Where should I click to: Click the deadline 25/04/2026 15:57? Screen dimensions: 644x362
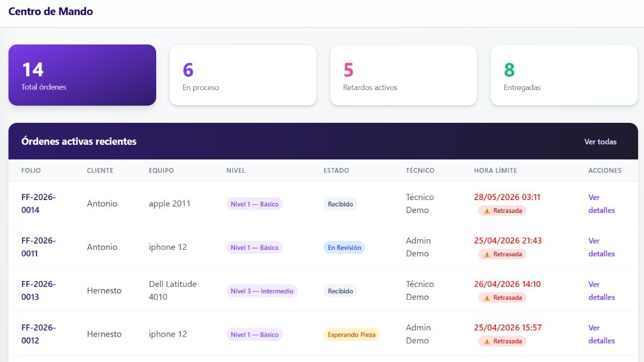(508, 328)
